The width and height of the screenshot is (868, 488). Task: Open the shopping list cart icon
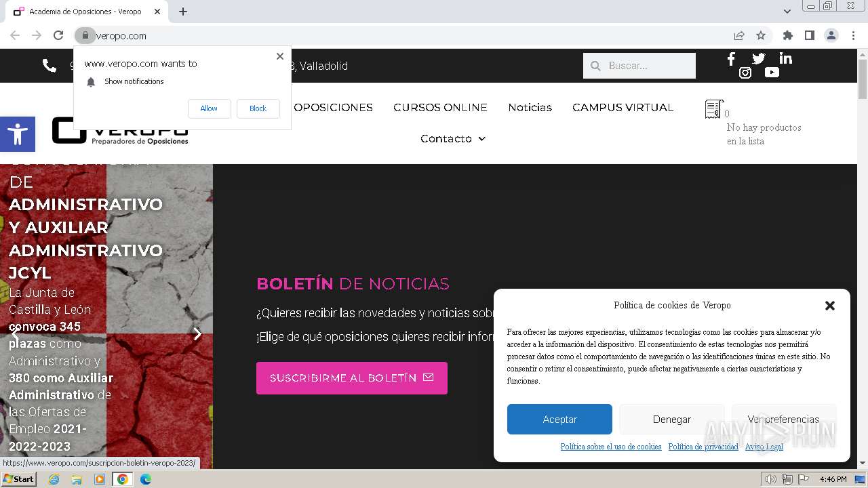coord(714,108)
